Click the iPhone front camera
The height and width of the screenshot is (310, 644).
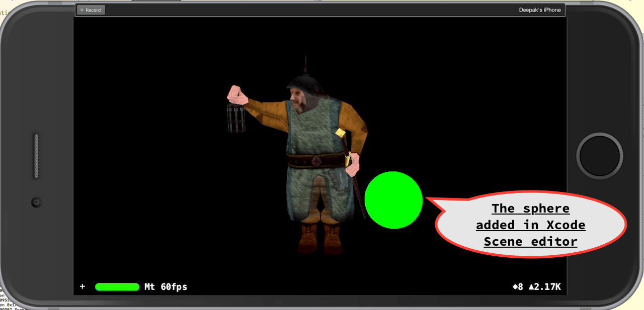coord(36,202)
